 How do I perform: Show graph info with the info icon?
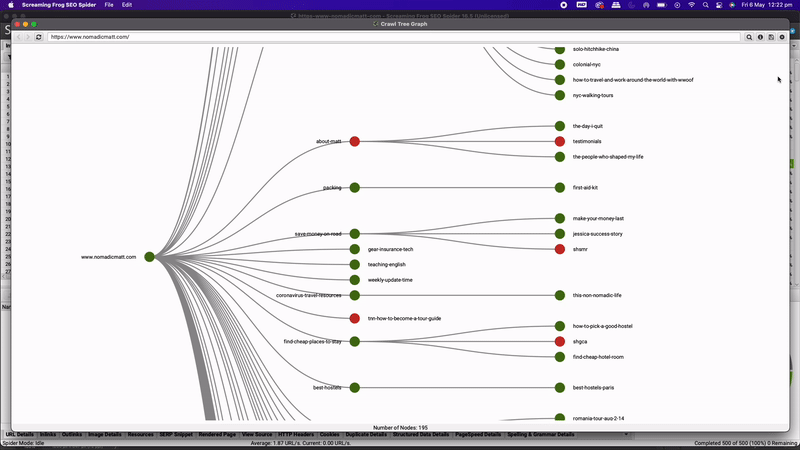click(760, 37)
